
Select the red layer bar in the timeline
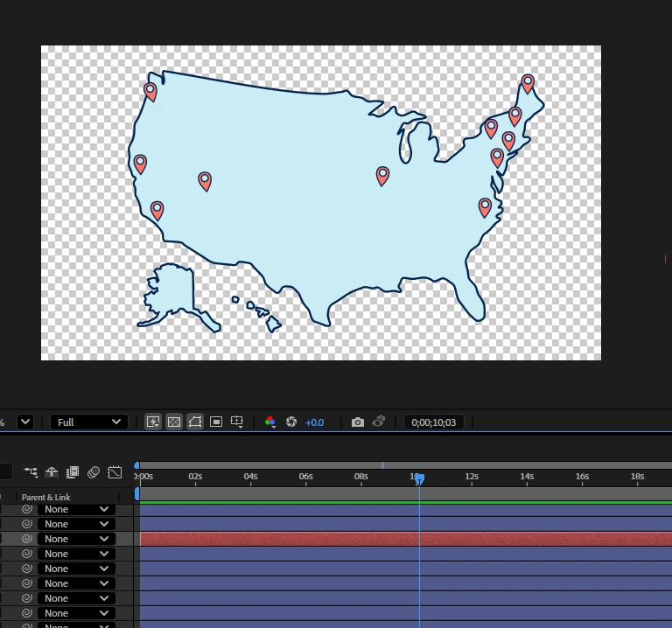click(x=406, y=539)
